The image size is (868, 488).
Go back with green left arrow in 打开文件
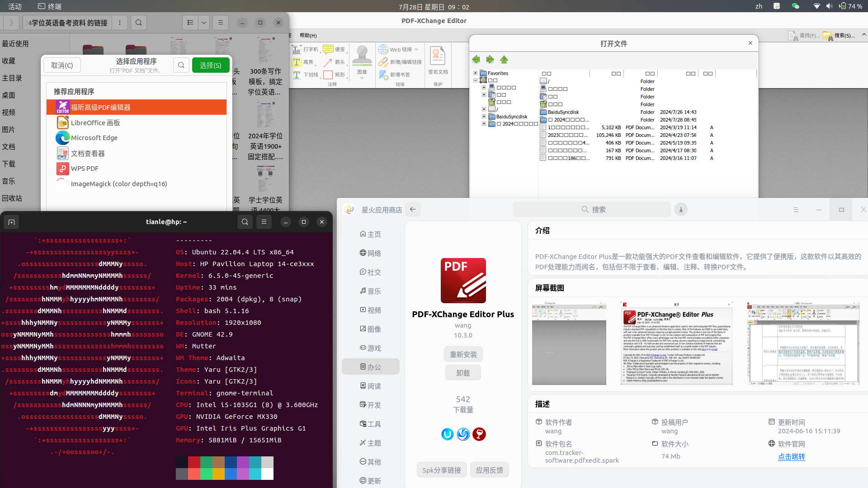[476, 60]
